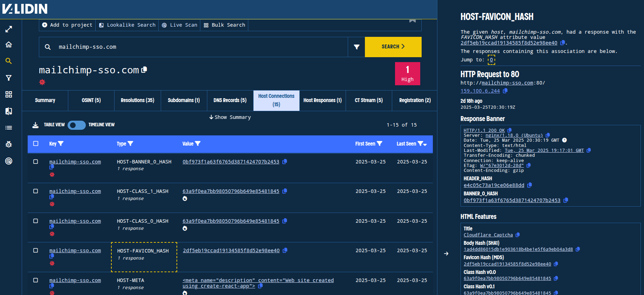Copy the HOST-CLASS_1_HASH value
The image size is (644, 295).
point(285,191)
